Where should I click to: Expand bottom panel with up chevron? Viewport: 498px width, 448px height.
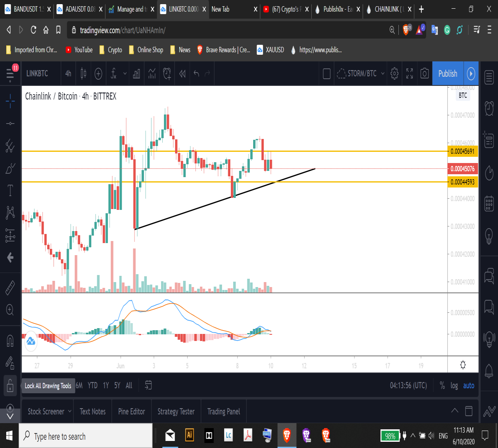(x=455, y=411)
